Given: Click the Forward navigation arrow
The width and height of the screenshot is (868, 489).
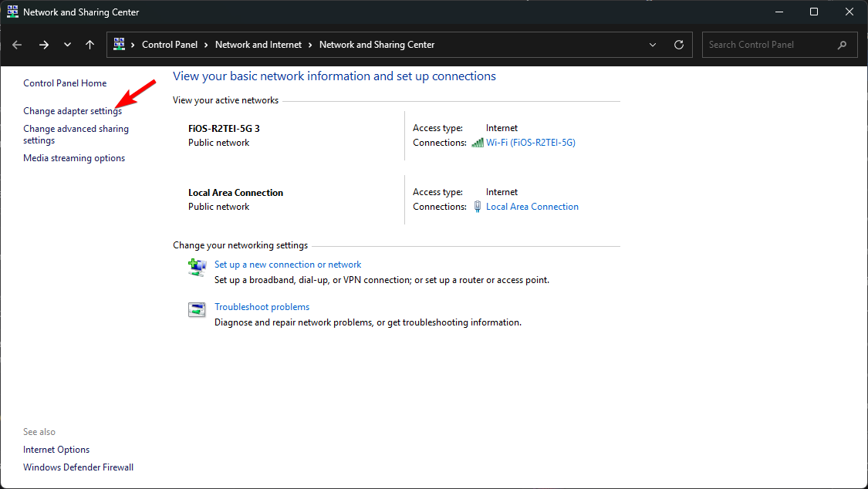Looking at the screenshot, I should [x=44, y=45].
